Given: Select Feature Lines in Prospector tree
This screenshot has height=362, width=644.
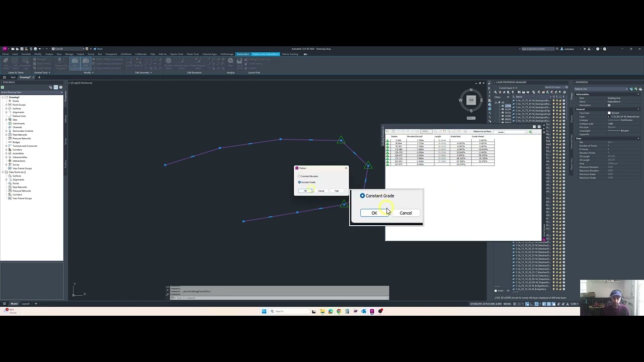Looking at the screenshot, I should tap(19, 116).
